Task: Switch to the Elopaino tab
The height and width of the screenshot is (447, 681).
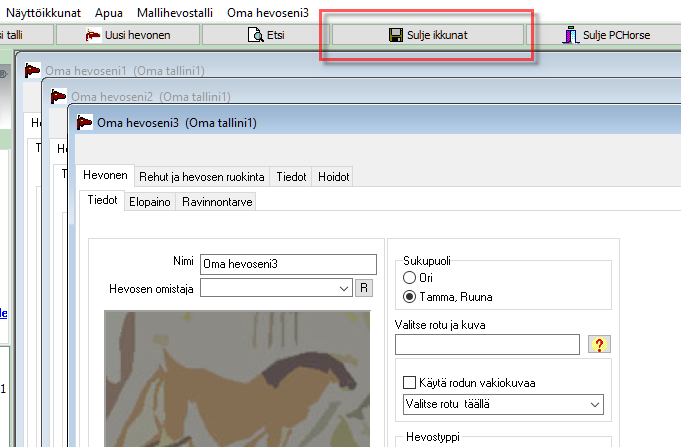Action: pyautogui.click(x=149, y=201)
